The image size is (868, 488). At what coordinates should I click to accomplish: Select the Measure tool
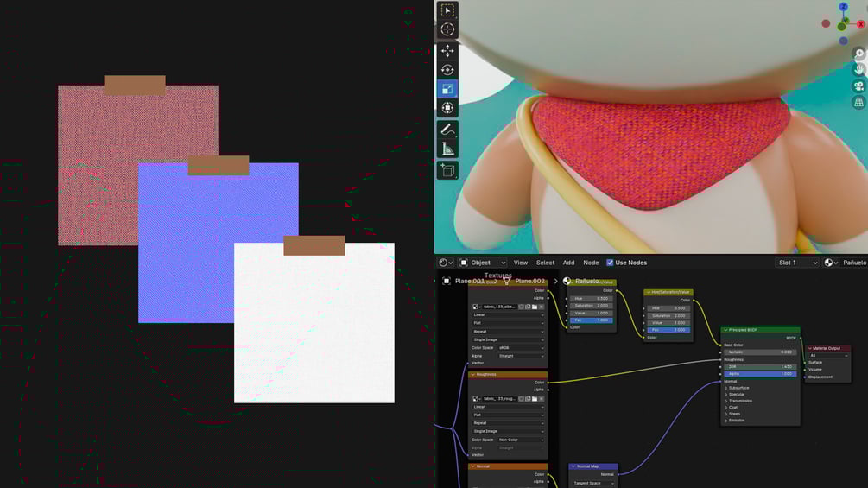coord(447,149)
